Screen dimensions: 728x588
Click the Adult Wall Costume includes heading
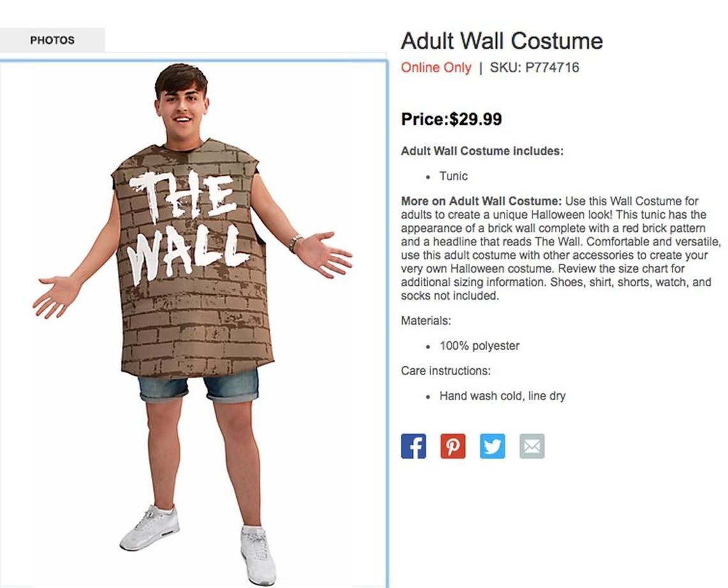click(482, 151)
